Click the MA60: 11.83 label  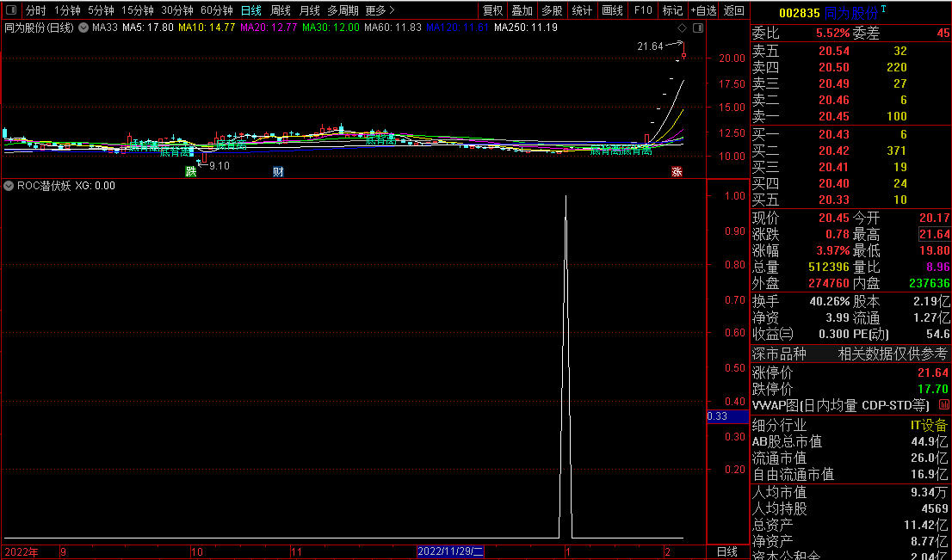pos(393,28)
